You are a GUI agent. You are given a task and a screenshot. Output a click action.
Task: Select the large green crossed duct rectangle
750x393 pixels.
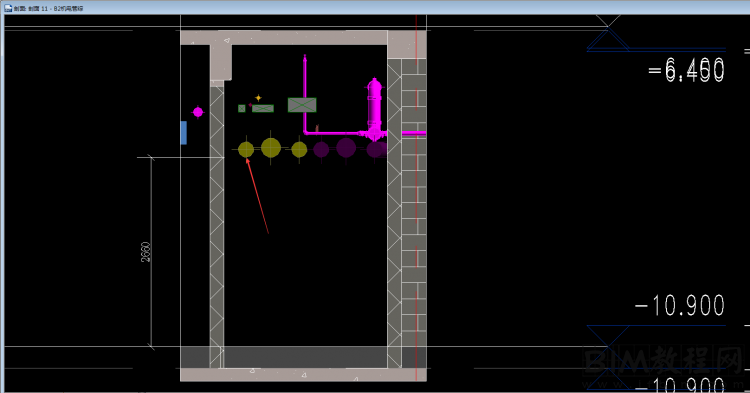point(302,105)
